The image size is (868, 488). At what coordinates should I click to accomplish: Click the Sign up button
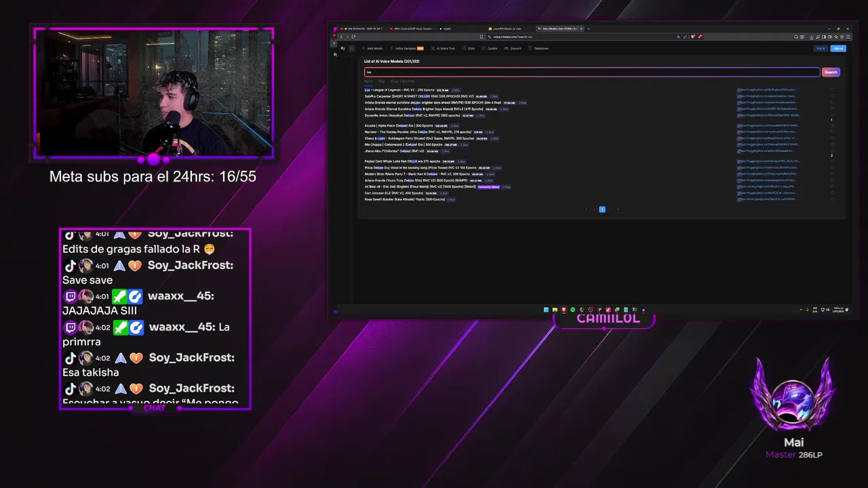pyautogui.click(x=838, y=49)
